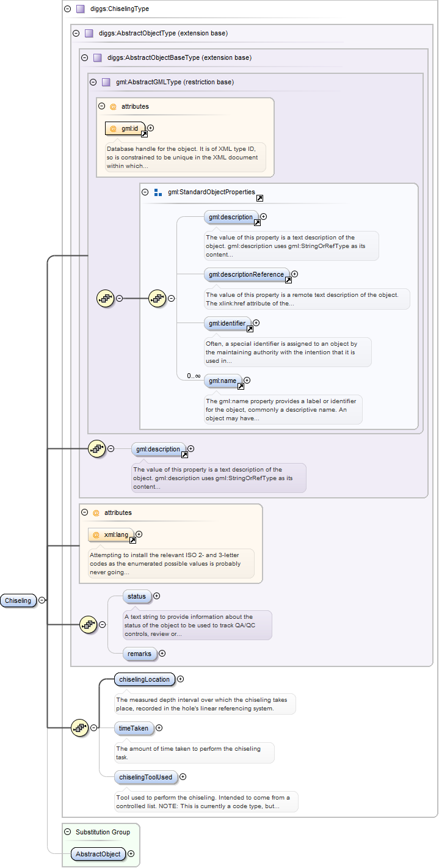Collapse the gml:AbstractGMLType restriction base
This screenshot has height=868, width=439.
tap(93, 82)
